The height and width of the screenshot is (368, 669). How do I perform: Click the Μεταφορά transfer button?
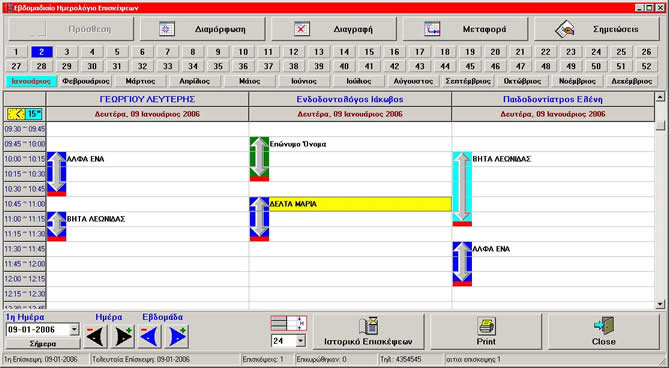pyautogui.click(x=465, y=29)
